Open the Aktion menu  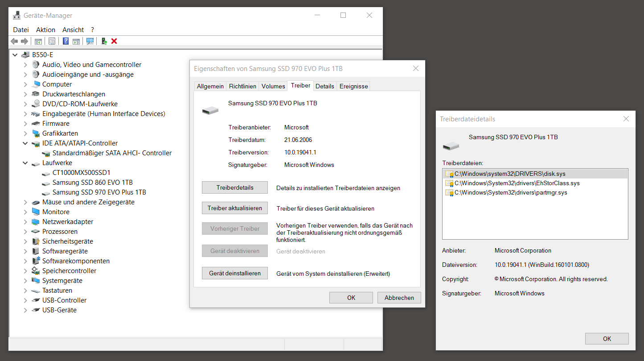pos(46,30)
